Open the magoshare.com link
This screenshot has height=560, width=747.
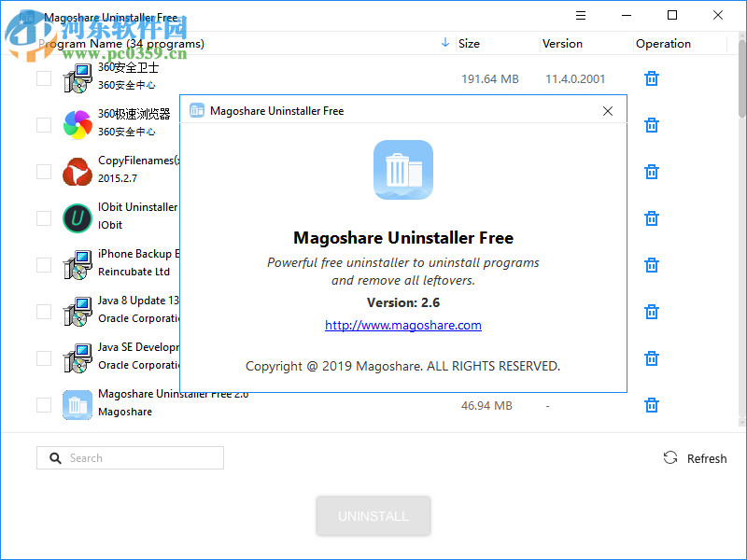(402, 325)
